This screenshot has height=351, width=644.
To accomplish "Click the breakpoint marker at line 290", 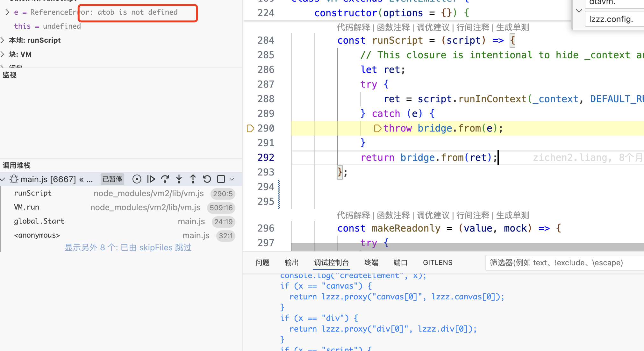I will [250, 128].
